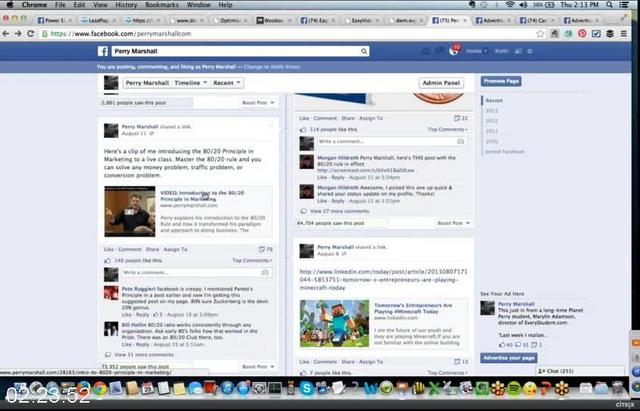Open Boost Post for the 2,881 people post
This screenshot has height=411, width=640.
(258, 103)
